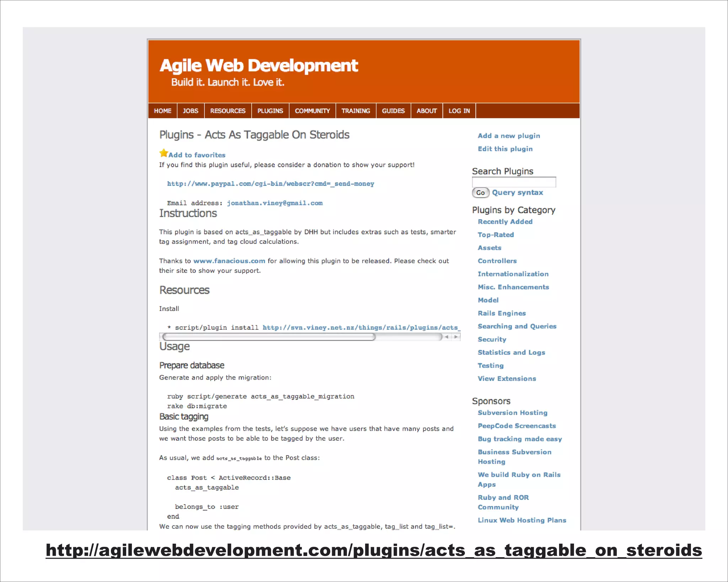
Task: Select the GUIDES nav item
Action: [x=393, y=111]
